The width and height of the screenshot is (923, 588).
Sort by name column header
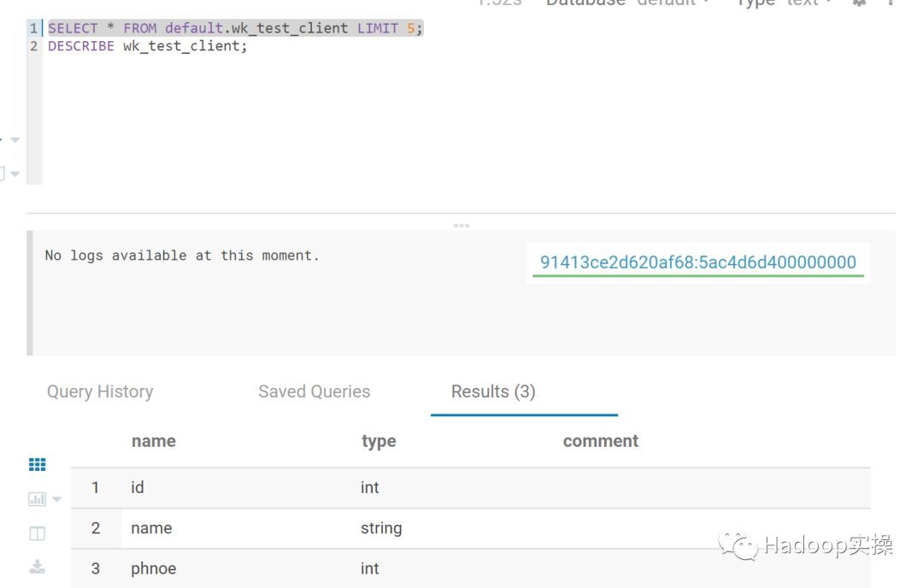point(154,442)
